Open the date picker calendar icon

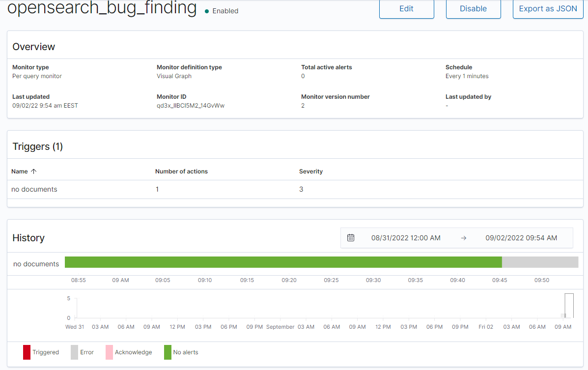(x=351, y=237)
